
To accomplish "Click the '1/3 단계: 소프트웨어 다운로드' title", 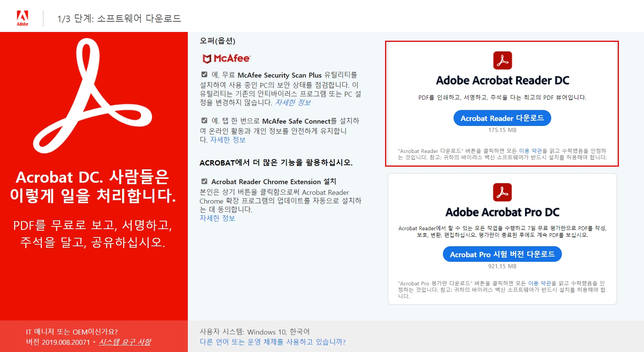I will [119, 19].
